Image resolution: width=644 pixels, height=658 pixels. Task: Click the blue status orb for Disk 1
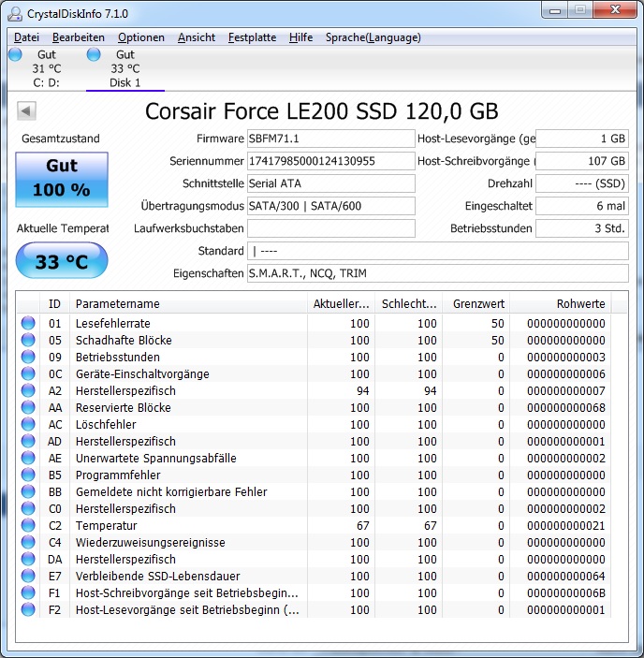point(94,54)
